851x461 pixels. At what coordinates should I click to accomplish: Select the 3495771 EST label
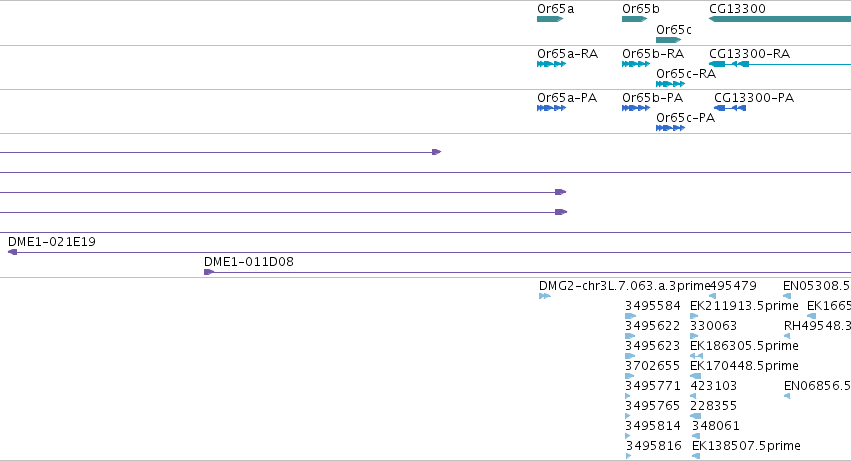(652, 386)
